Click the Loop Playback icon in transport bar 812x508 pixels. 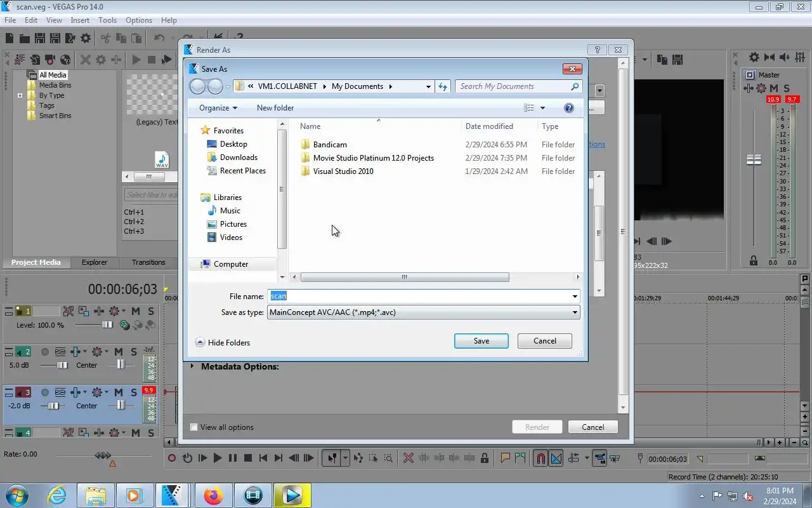click(187, 458)
